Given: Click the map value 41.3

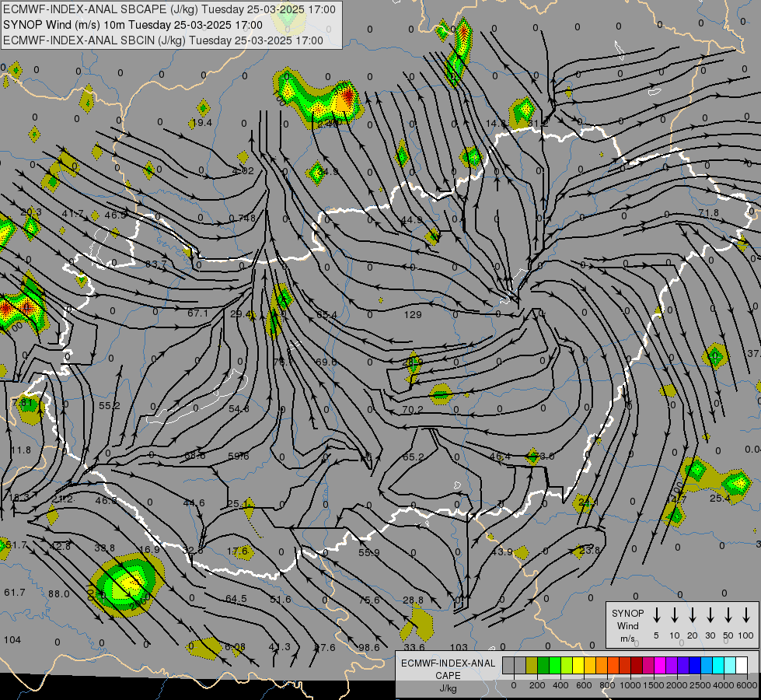Looking at the screenshot, I should pyautogui.click(x=280, y=647).
